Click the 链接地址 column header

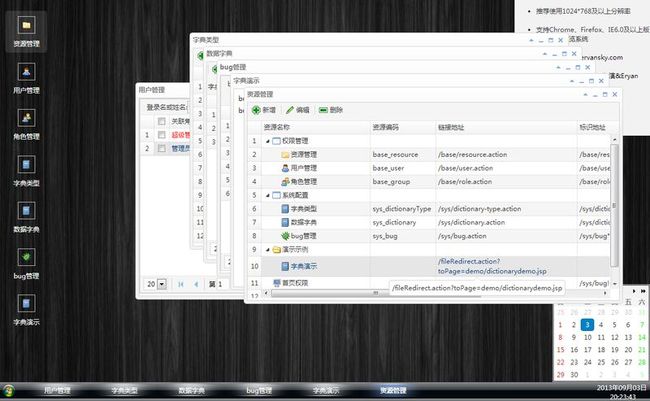tap(506, 127)
